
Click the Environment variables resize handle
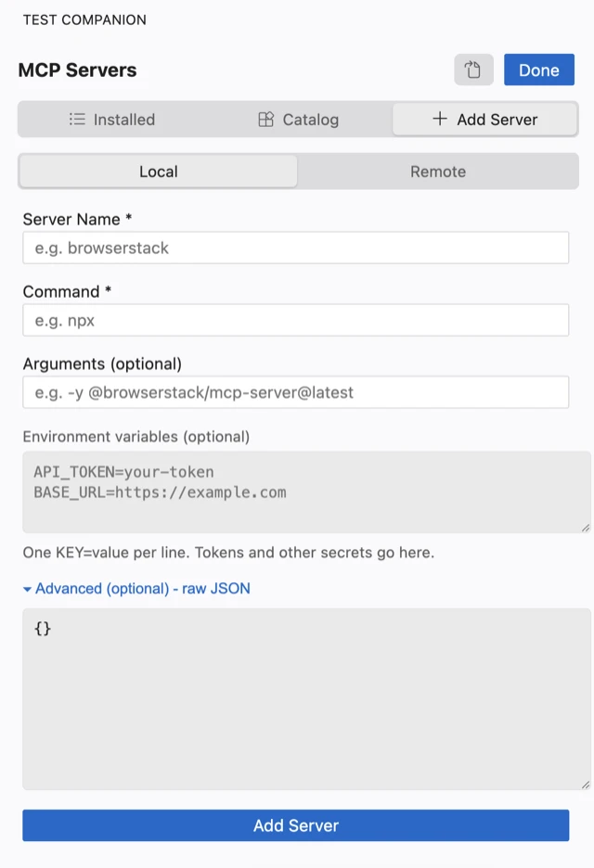point(586,528)
